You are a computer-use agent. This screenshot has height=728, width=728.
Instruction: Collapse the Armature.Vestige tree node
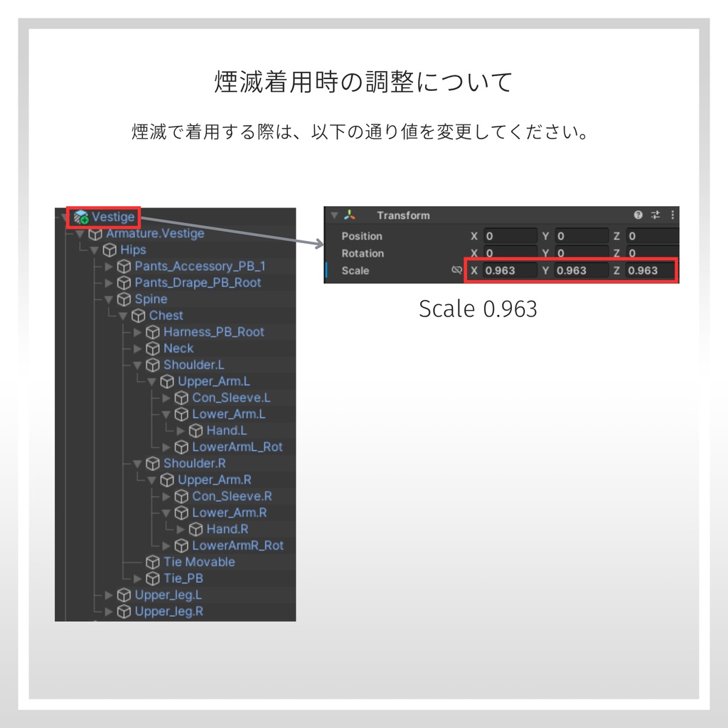80,234
